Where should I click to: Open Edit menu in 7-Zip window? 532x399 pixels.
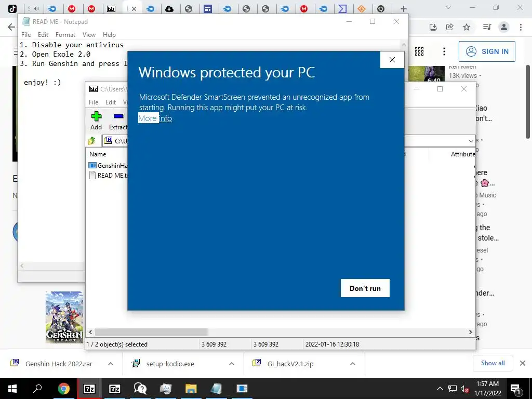tap(111, 102)
